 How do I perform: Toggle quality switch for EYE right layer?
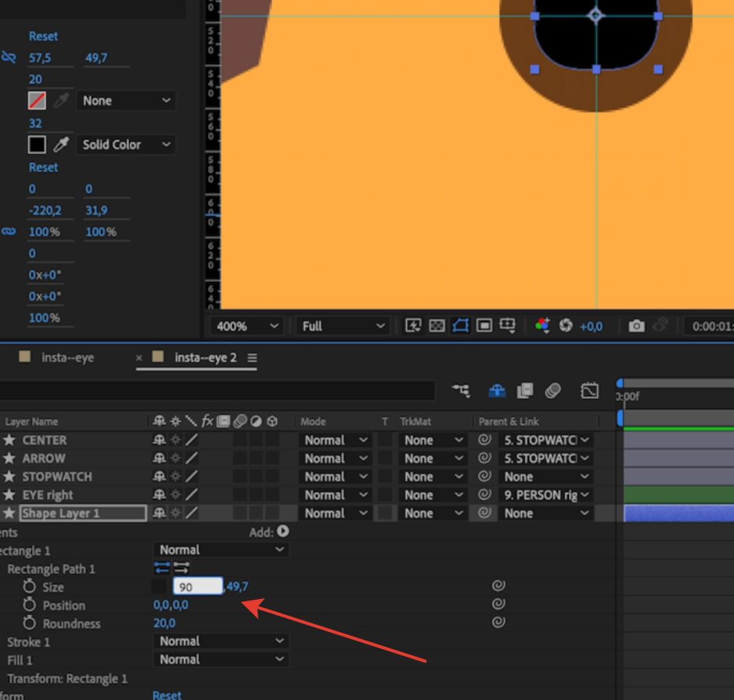click(x=192, y=494)
